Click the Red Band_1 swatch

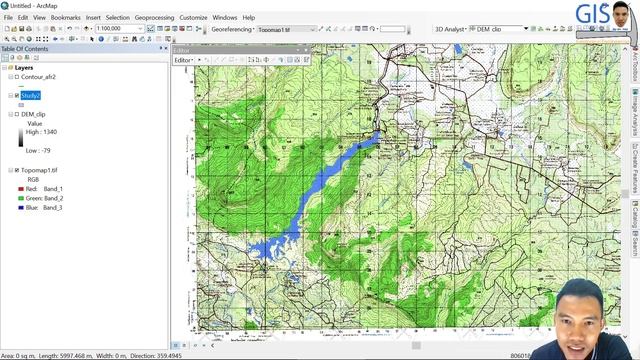pyautogui.click(x=21, y=189)
